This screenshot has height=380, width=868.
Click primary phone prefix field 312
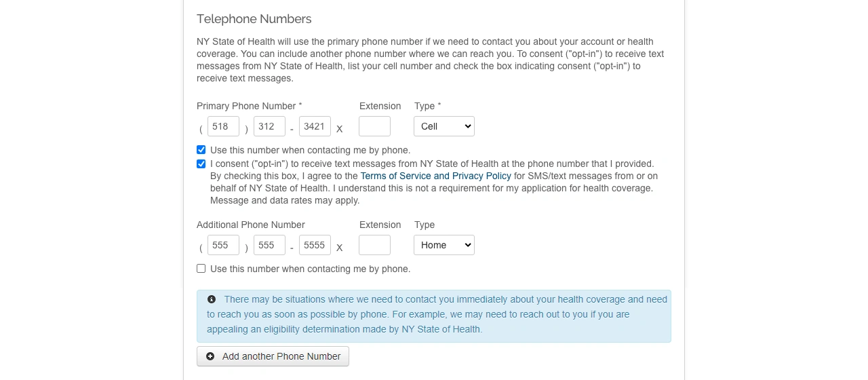pos(269,126)
